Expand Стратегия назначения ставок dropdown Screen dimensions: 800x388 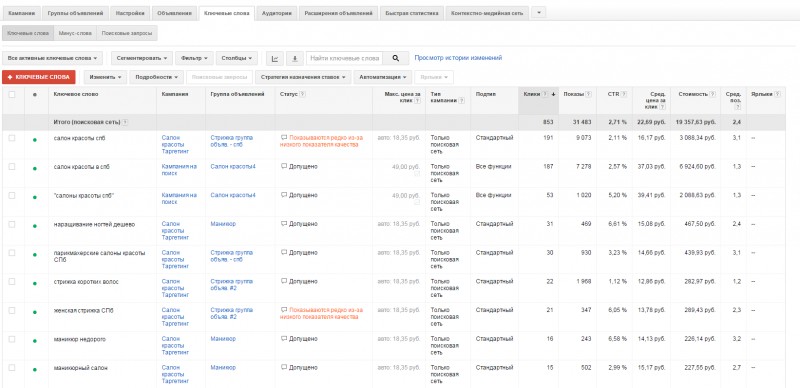pyautogui.click(x=303, y=77)
